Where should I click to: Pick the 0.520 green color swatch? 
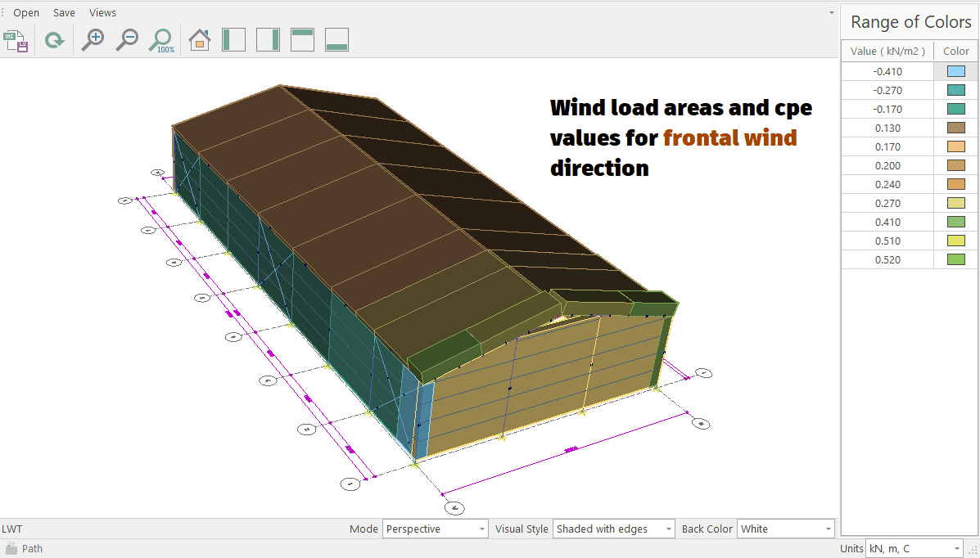[x=955, y=259]
